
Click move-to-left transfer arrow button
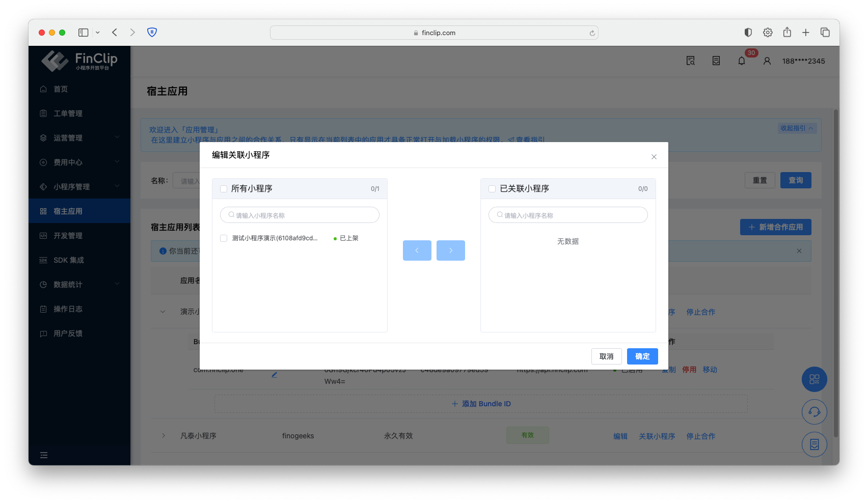[417, 250]
